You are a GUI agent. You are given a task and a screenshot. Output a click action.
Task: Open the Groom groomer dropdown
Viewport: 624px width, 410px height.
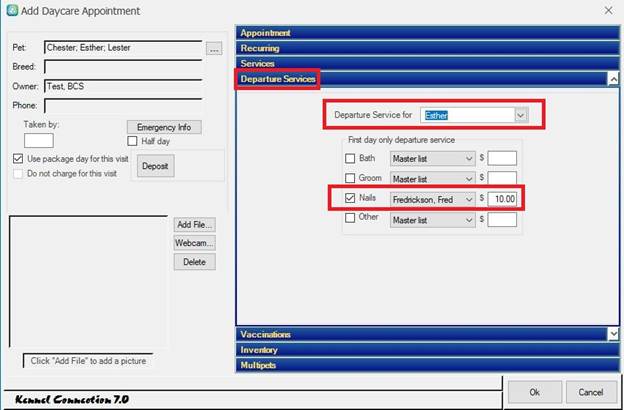pos(433,179)
